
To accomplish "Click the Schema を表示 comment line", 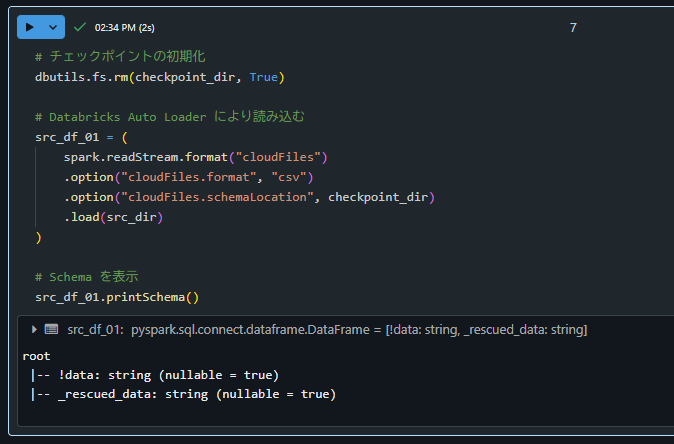I will 86,277.
